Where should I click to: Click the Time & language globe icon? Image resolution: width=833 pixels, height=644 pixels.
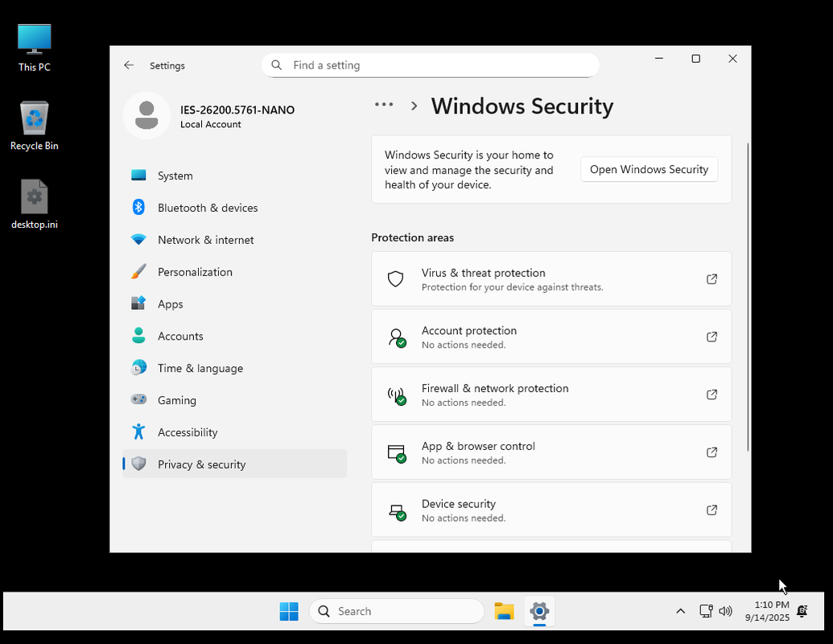(x=138, y=368)
